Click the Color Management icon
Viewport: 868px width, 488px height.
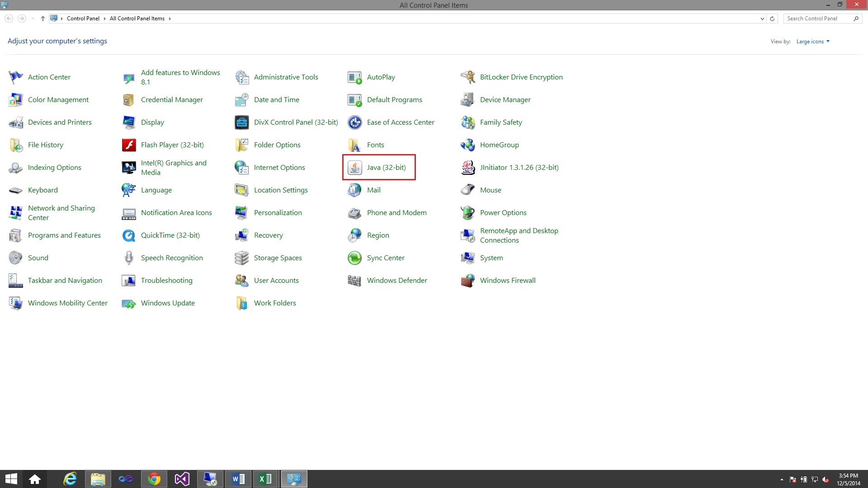[15, 100]
